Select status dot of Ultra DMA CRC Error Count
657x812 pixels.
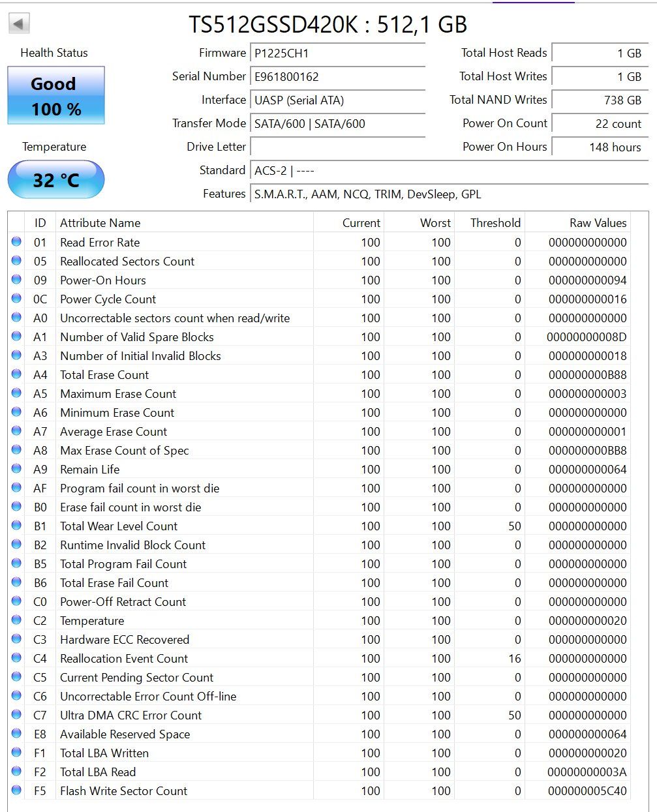[16, 715]
